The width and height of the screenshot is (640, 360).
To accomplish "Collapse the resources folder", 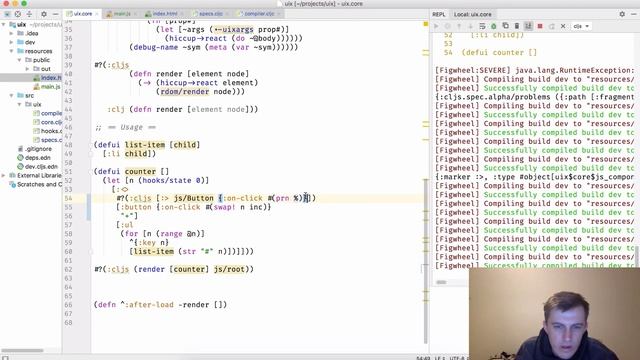I will (x=11, y=51).
